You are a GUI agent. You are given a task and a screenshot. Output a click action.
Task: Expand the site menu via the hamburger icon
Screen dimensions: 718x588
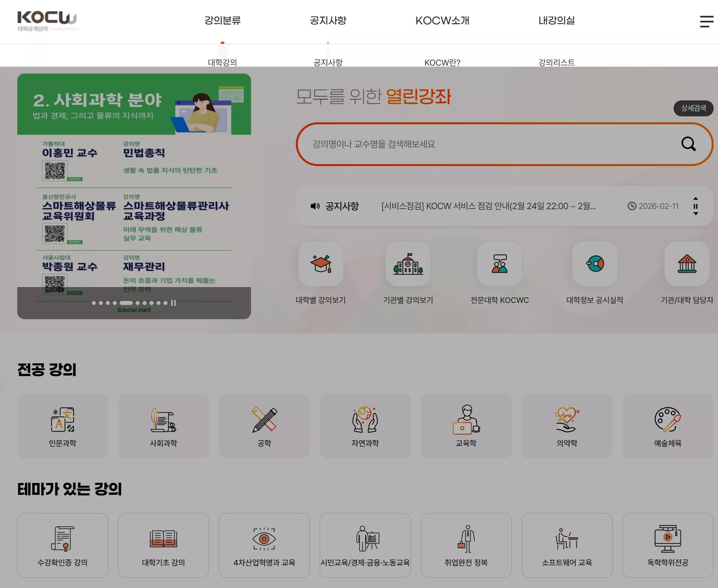[x=706, y=21]
